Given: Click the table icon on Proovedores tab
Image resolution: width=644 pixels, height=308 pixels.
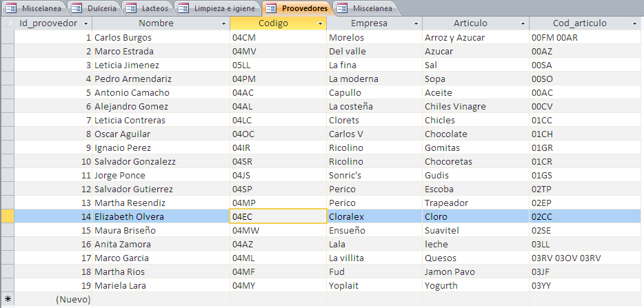Looking at the screenshot, I should coord(271,8).
